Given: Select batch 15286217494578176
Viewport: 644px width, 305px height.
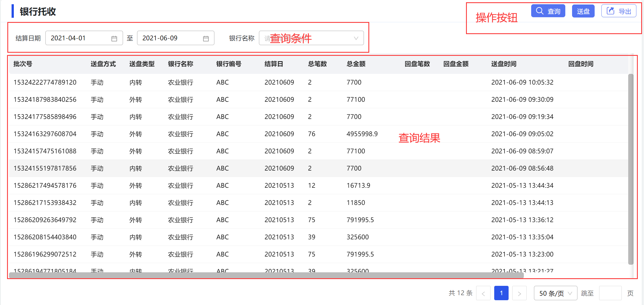Looking at the screenshot, I should [45, 185].
